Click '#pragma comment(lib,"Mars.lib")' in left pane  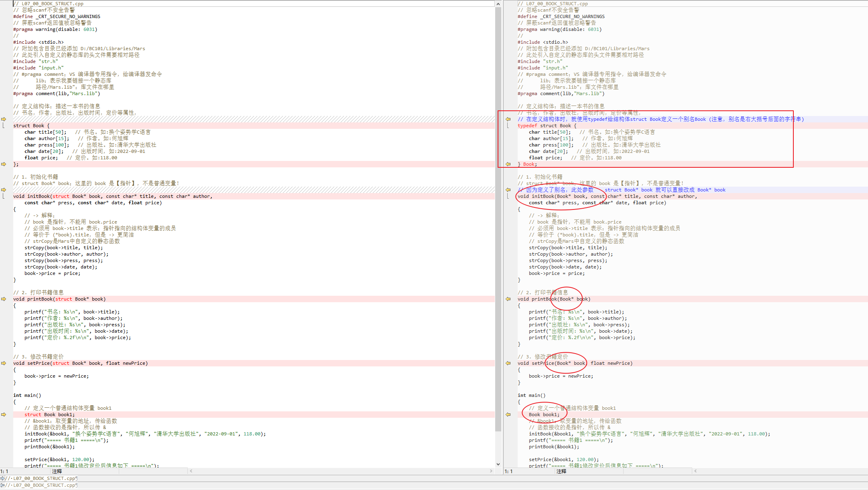[x=57, y=94]
